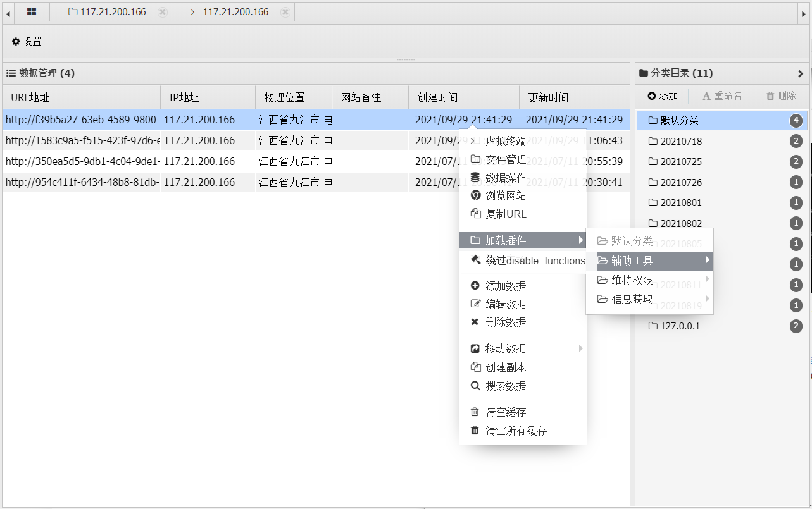Screen dimensions: 812x509
Task: Switch to the terminal tab 117.21.200.166
Action: click(x=230, y=12)
